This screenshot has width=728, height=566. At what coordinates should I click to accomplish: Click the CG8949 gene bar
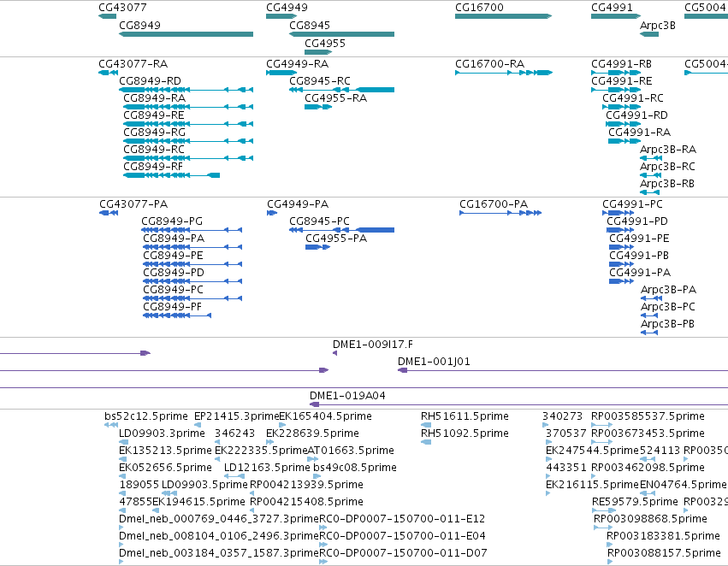pyautogui.click(x=186, y=34)
